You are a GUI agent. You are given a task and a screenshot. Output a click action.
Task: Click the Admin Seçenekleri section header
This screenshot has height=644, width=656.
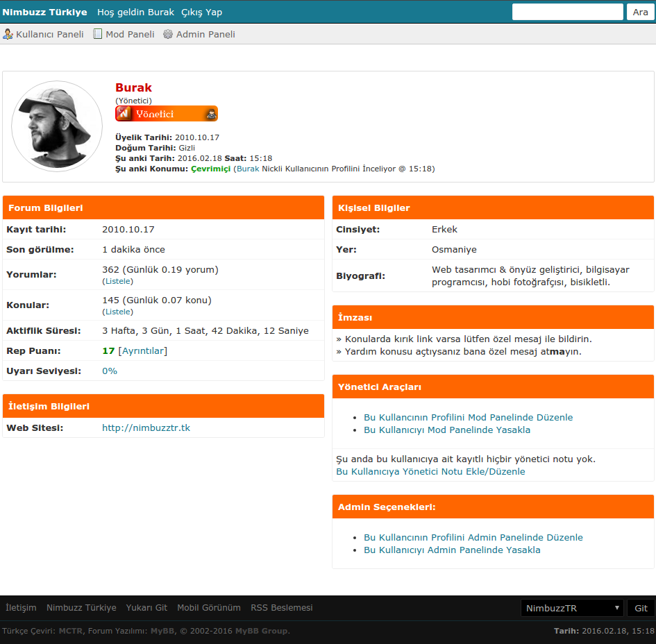pyautogui.click(x=493, y=507)
